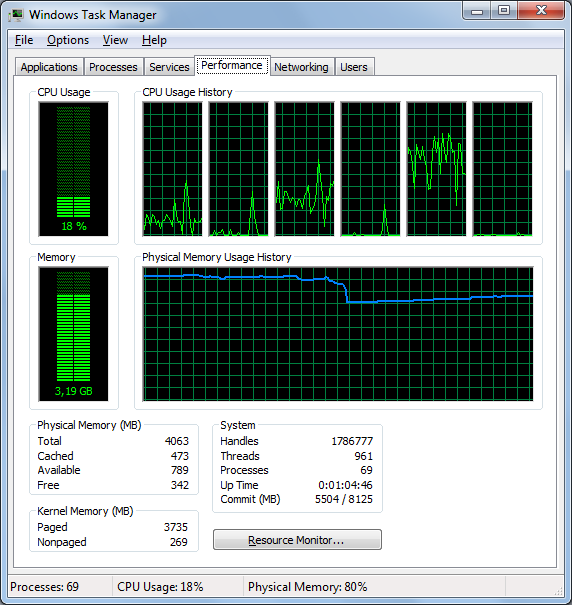Click the CPU Usage History group label
The width and height of the screenshot is (572, 605).
pos(187,92)
